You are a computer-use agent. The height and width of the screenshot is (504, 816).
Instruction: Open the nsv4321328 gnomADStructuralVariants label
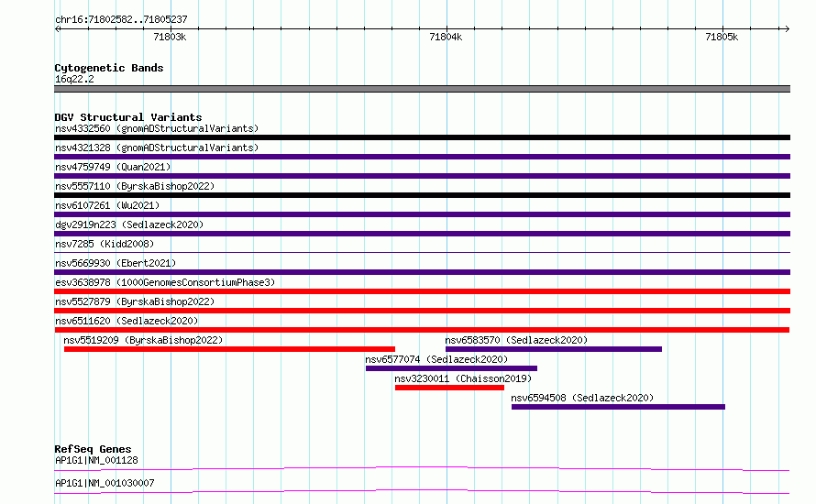(157, 148)
